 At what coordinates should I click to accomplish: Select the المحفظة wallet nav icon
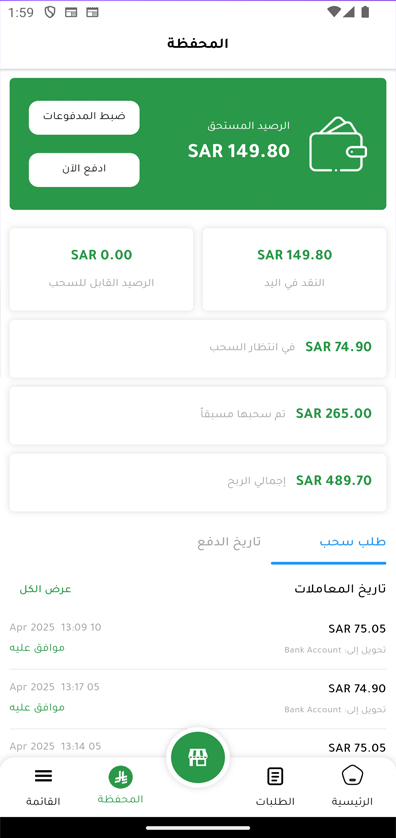coord(120,777)
